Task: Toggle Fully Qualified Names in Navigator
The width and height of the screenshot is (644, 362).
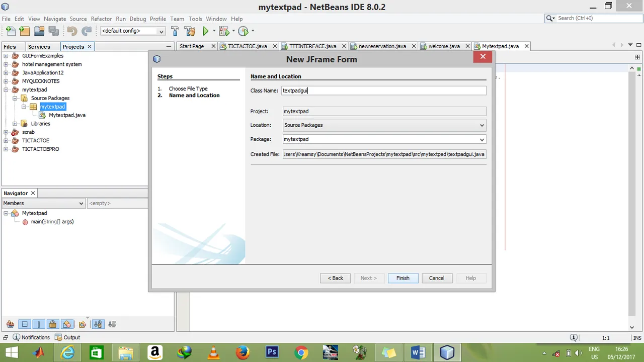Action: coord(82,324)
